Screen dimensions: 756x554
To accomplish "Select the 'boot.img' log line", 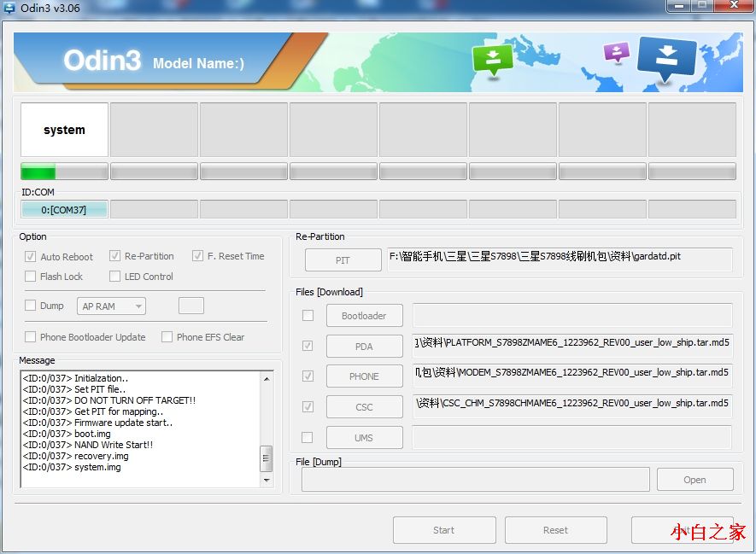I will (x=67, y=434).
